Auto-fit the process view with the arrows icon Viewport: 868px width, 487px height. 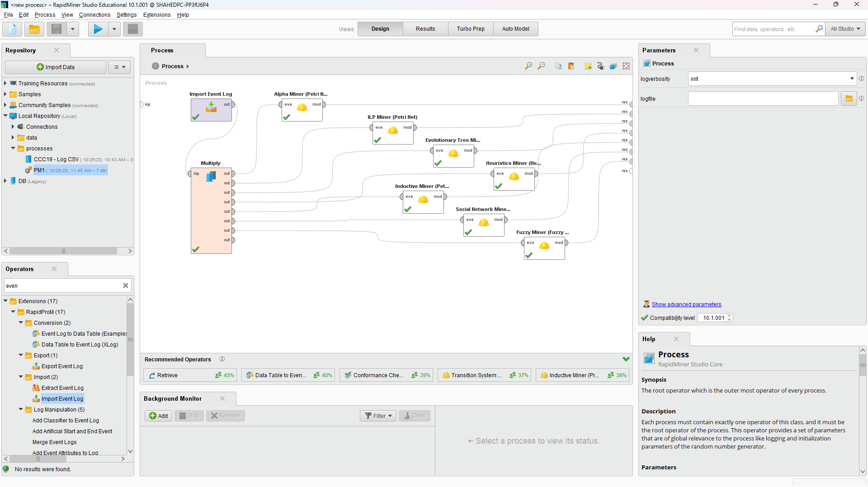pyautogui.click(x=626, y=66)
